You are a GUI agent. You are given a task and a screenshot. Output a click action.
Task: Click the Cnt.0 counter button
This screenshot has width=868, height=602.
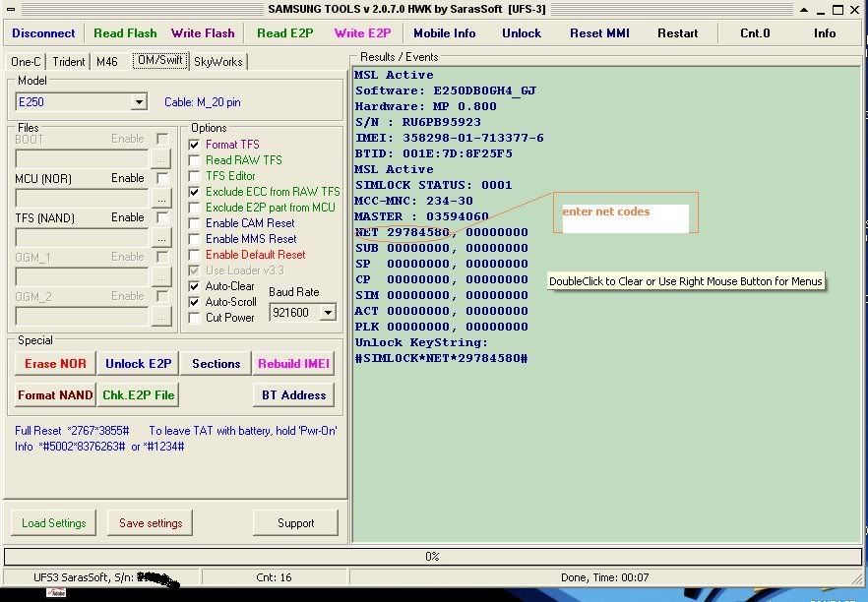point(755,33)
